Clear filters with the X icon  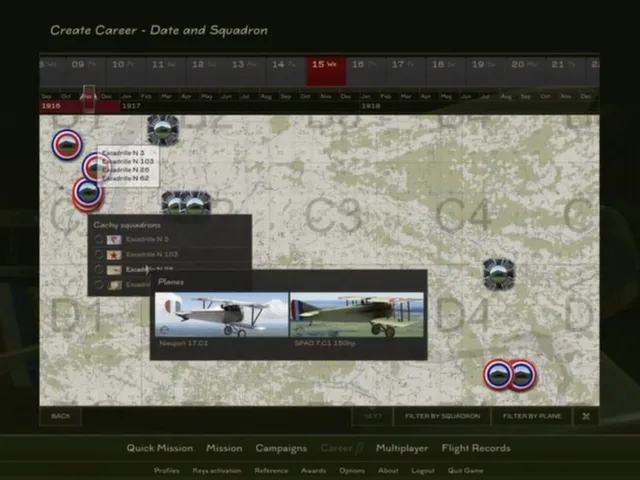586,416
